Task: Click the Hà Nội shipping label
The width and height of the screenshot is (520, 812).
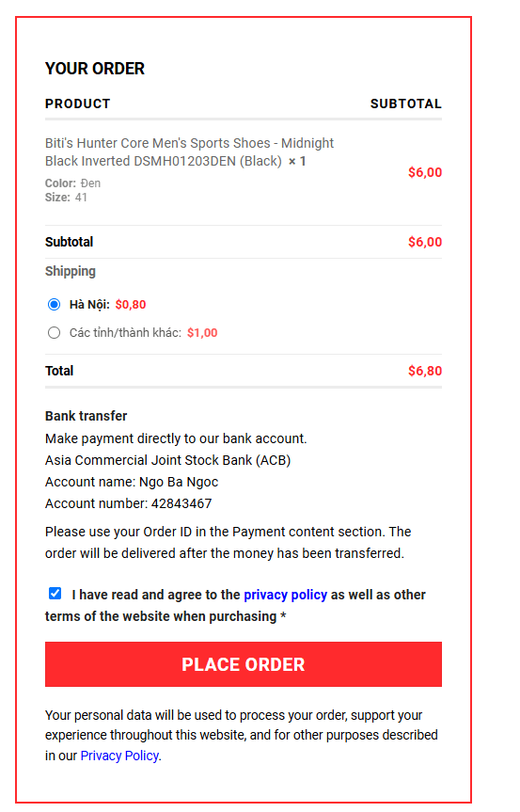Action: 89,305
